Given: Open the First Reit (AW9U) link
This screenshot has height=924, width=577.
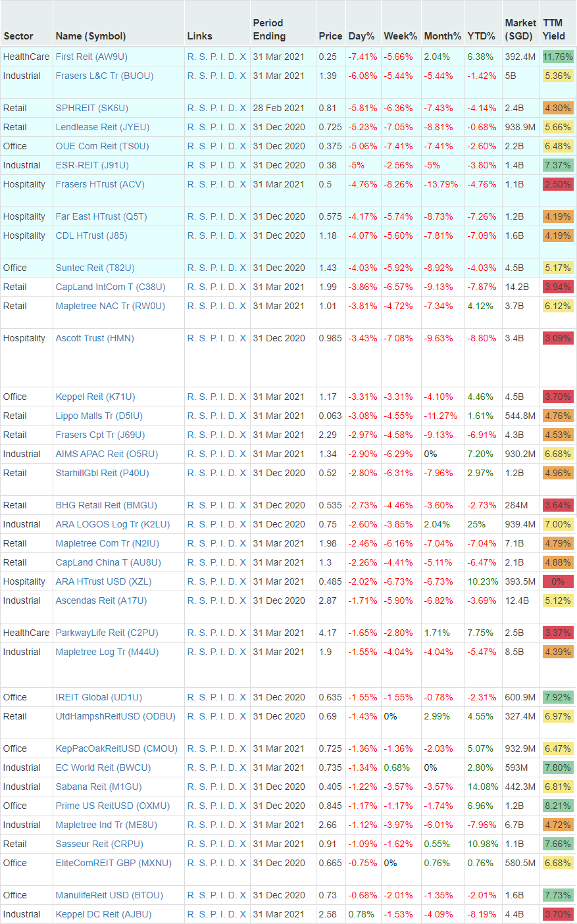Looking at the screenshot, I should 91,57.
